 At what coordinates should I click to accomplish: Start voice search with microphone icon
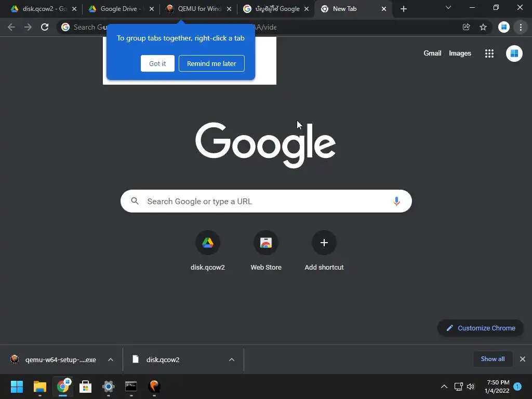tap(396, 201)
